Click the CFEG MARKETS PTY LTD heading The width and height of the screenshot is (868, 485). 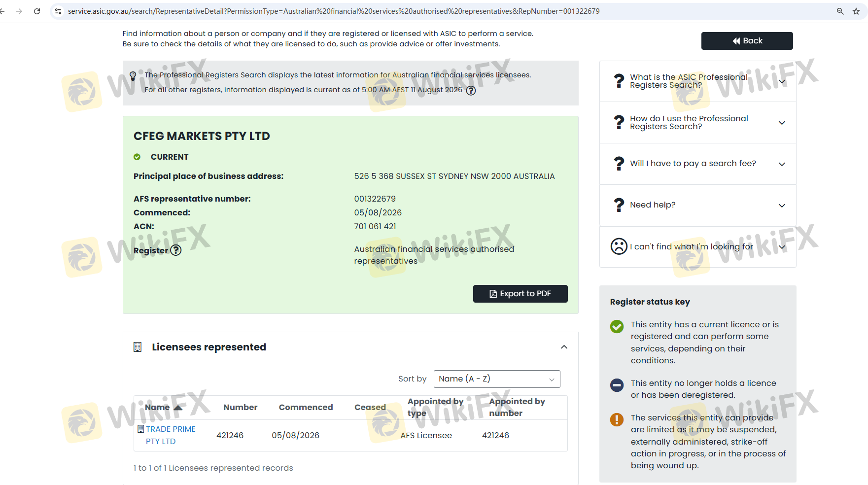click(x=202, y=136)
